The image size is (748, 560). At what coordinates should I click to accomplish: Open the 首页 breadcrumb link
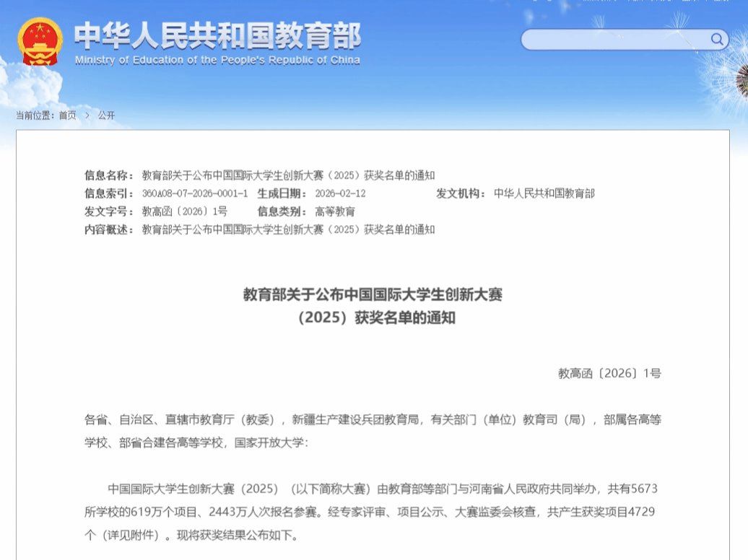[67, 115]
